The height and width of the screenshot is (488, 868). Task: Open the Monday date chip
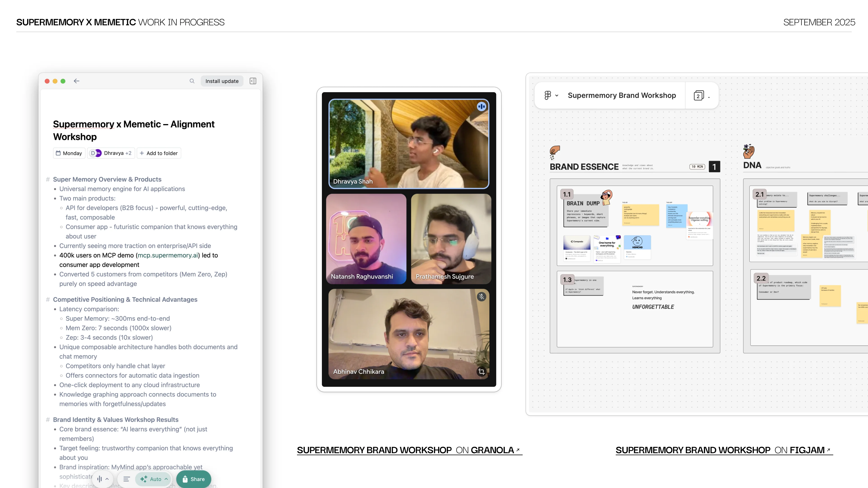click(x=69, y=153)
